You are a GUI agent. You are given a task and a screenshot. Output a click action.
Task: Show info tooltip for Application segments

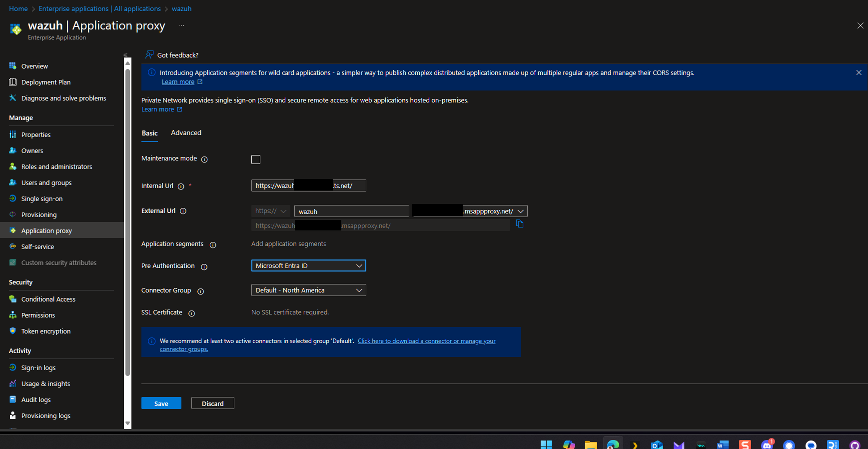coord(213,245)
